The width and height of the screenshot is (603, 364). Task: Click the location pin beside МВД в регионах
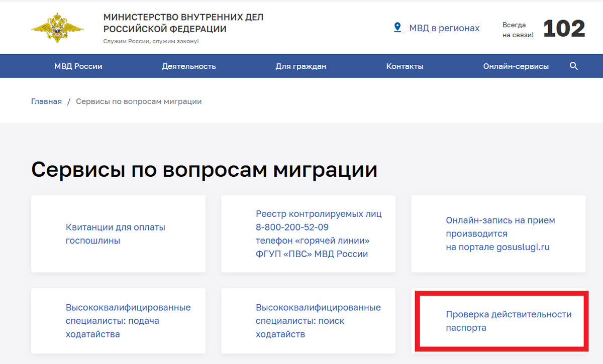397,28
